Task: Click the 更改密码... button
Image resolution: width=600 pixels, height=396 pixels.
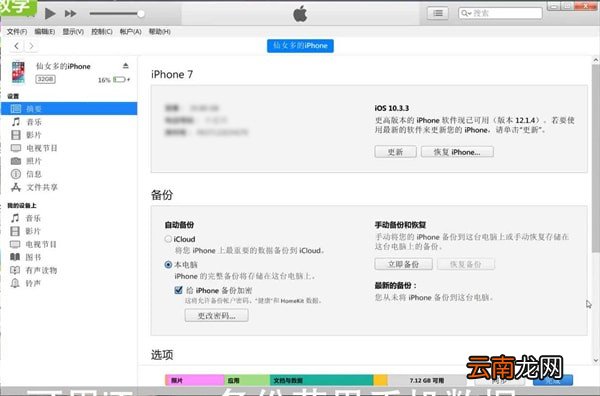Action: [217, 316]
